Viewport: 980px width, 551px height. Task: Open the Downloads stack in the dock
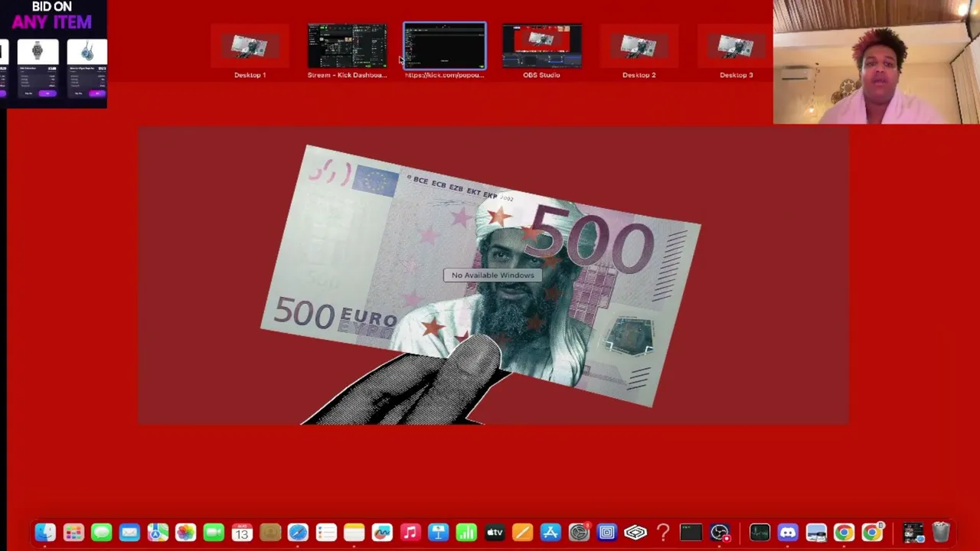point(913,533)
